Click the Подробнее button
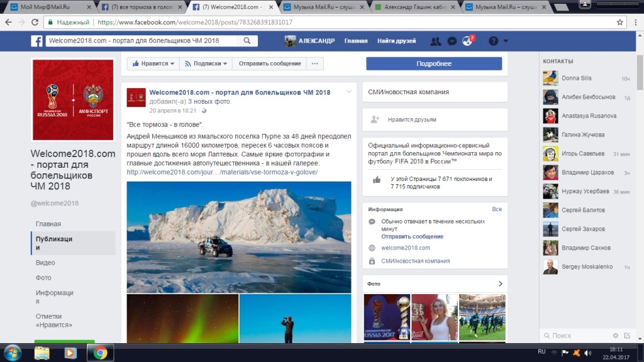This screenshot has width=644, height=362. 434,63
